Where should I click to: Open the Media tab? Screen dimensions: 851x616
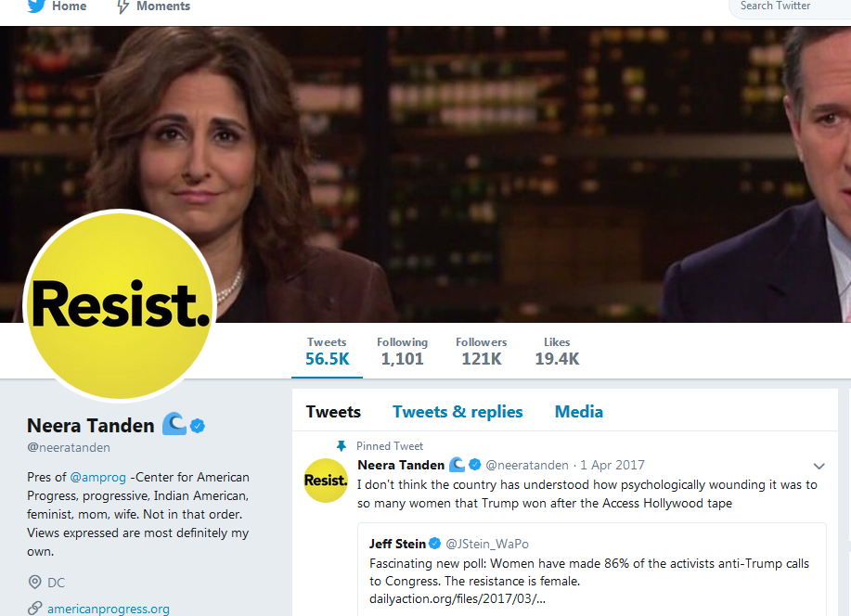click(x=578, y=411)
